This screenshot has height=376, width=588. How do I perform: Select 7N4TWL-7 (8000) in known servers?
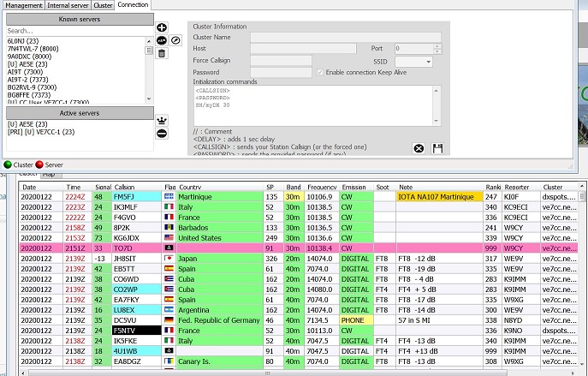pos(33,49)
